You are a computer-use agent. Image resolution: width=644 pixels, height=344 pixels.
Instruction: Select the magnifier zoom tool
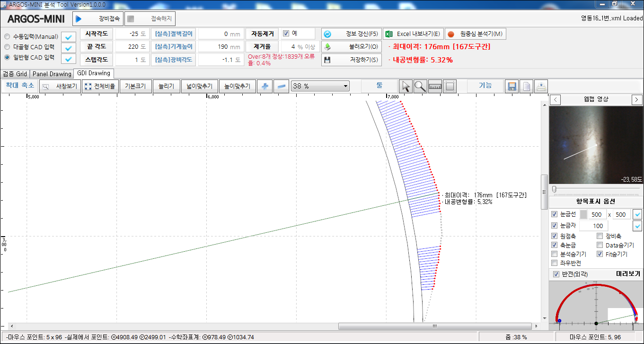click(x=420, y=86)
